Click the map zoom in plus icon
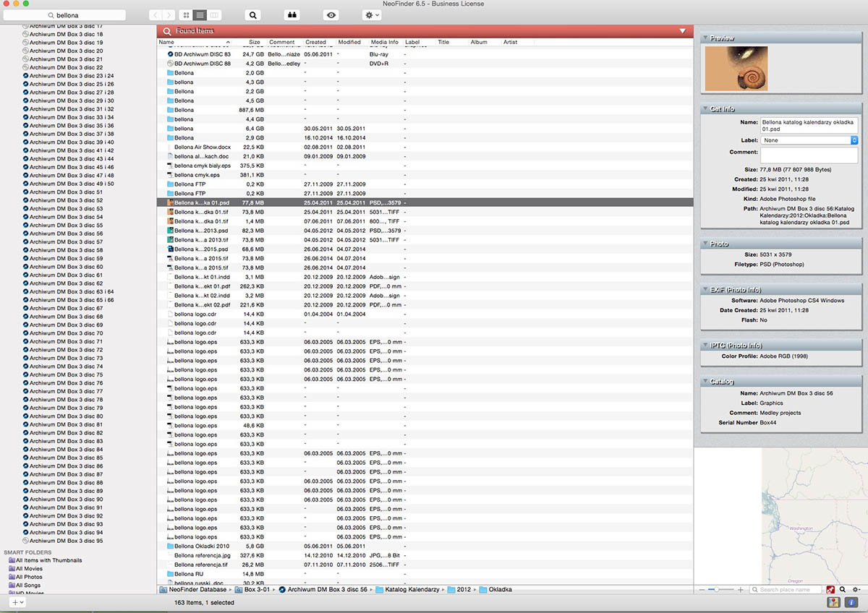 click(740, 590)
